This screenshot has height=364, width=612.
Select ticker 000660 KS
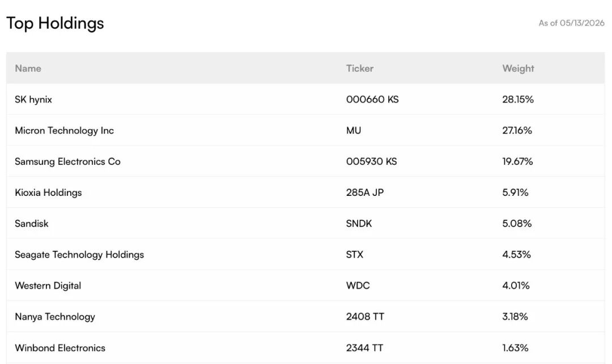click(372, 100)
